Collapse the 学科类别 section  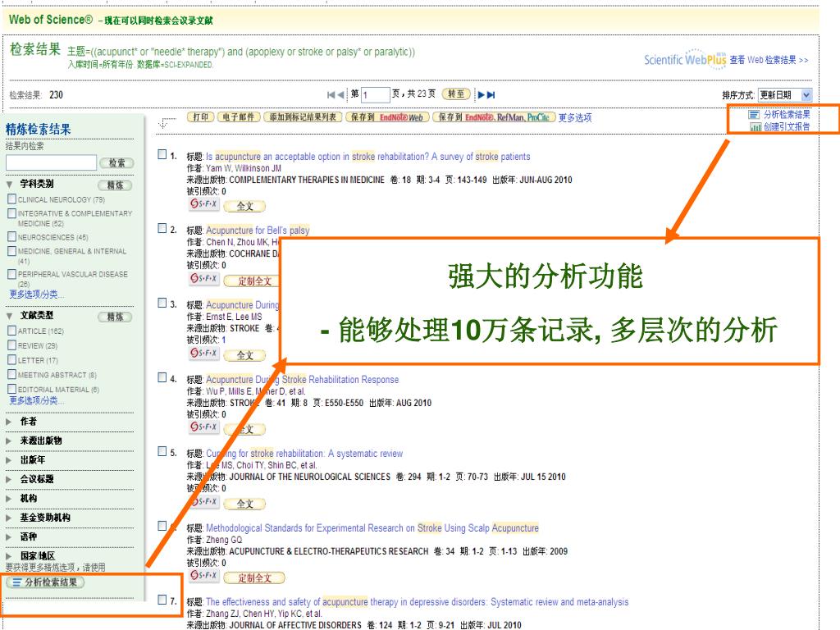(10, 185)
